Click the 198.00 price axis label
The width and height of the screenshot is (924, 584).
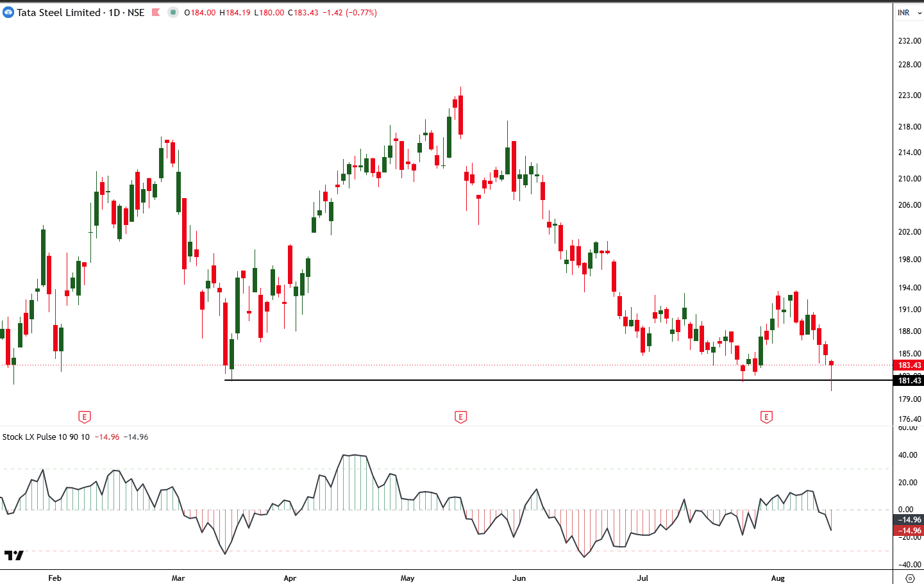[x=909, y=260]
